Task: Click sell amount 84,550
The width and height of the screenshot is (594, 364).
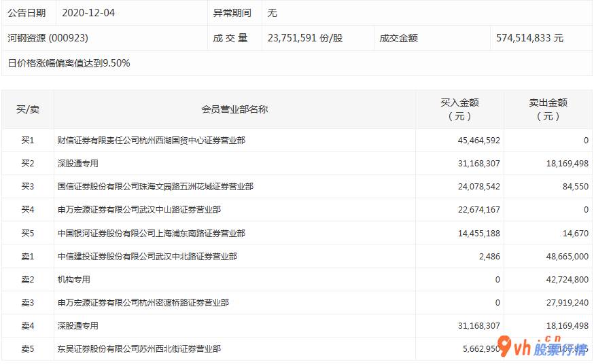Action: click(x=576, y=187)
